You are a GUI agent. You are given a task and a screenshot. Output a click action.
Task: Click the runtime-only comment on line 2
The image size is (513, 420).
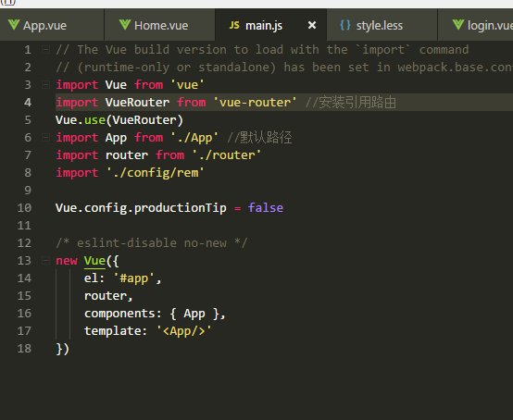(x=284, y=68)
